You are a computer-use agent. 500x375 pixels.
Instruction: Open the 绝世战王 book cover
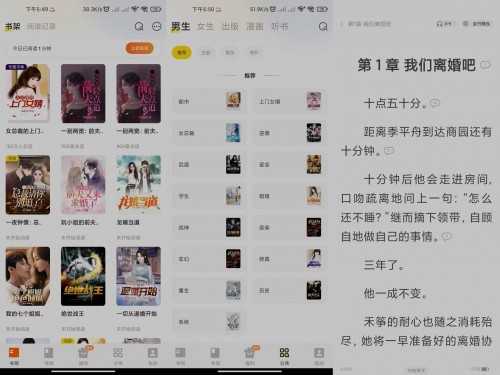click(83, 276)
